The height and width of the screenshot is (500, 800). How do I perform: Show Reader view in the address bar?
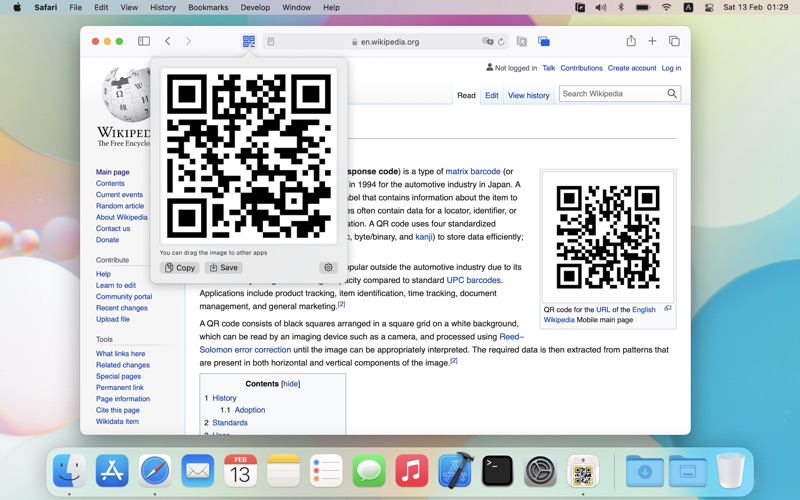[271, 42]
